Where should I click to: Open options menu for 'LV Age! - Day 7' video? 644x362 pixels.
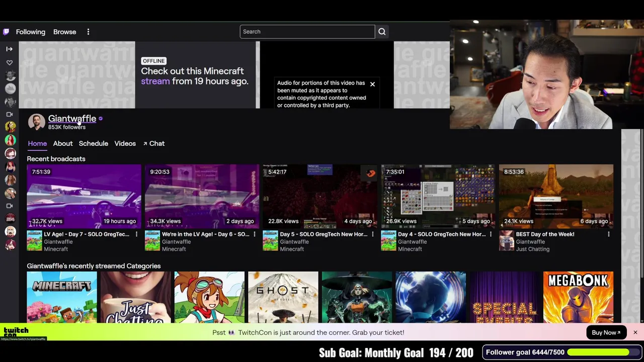[x=136, y=234]
